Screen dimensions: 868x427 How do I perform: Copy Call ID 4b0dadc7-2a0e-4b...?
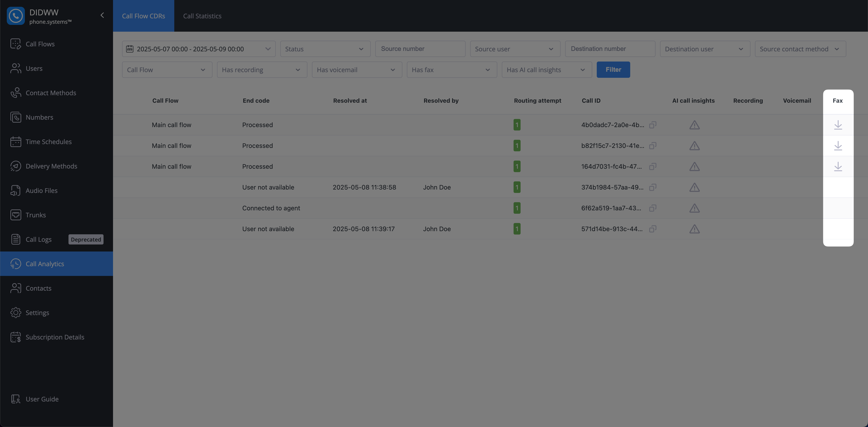click(x=653, y=125)
